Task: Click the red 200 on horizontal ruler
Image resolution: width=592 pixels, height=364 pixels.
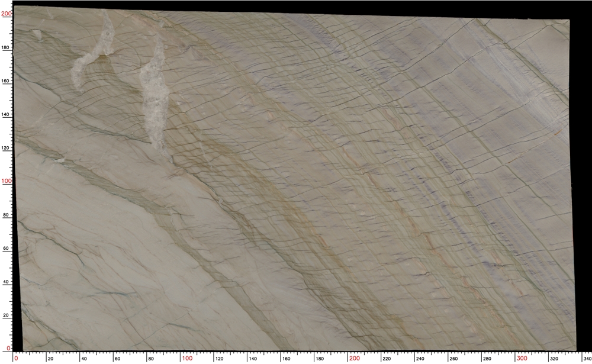Action: tap(355, 358)
